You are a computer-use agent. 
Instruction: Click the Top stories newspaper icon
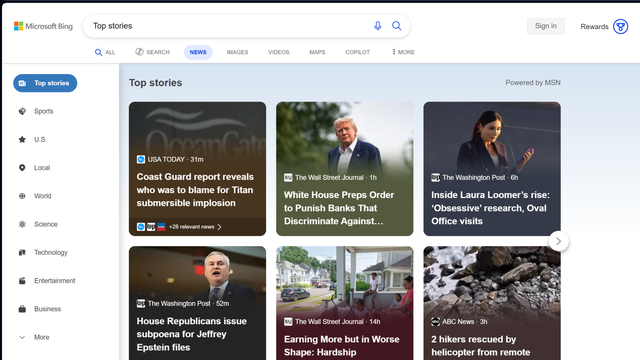22,83
